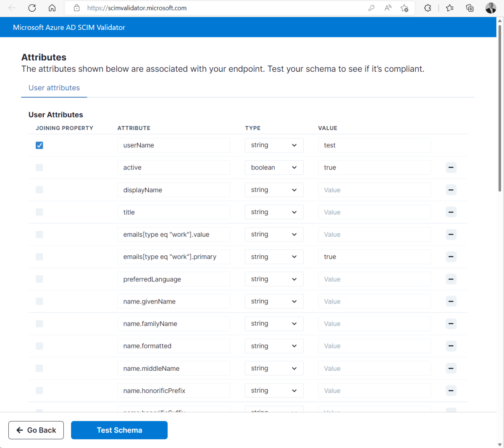504x448 pixels.
Task: Edit the userName attribute field
Action: click(173, 145)
